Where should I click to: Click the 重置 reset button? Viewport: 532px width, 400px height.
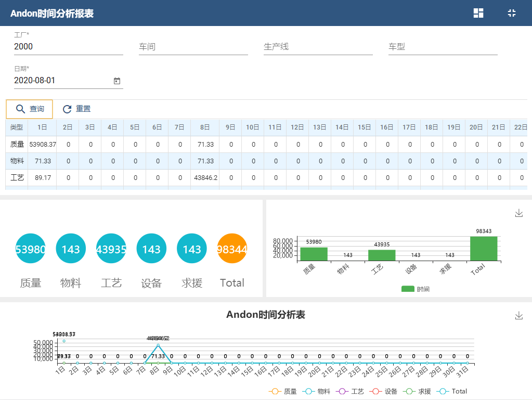[x=76, y=109]
